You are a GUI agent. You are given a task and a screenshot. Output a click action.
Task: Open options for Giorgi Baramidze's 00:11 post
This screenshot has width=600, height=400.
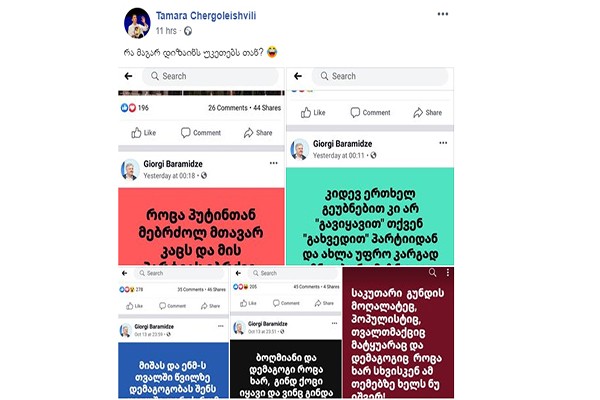[443, 143]
